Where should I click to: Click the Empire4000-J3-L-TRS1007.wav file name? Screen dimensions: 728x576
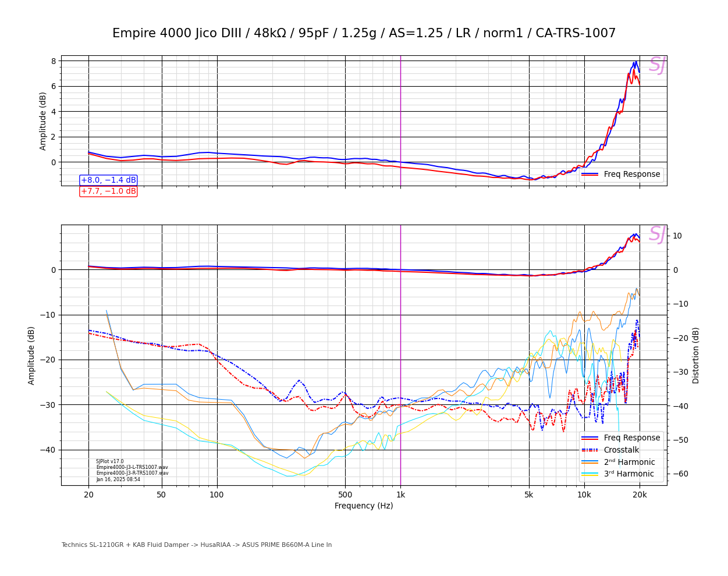point(132,467)
